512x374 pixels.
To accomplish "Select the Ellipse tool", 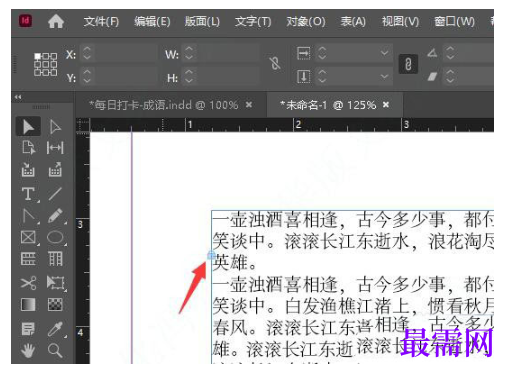I will (x=55, y=237).
